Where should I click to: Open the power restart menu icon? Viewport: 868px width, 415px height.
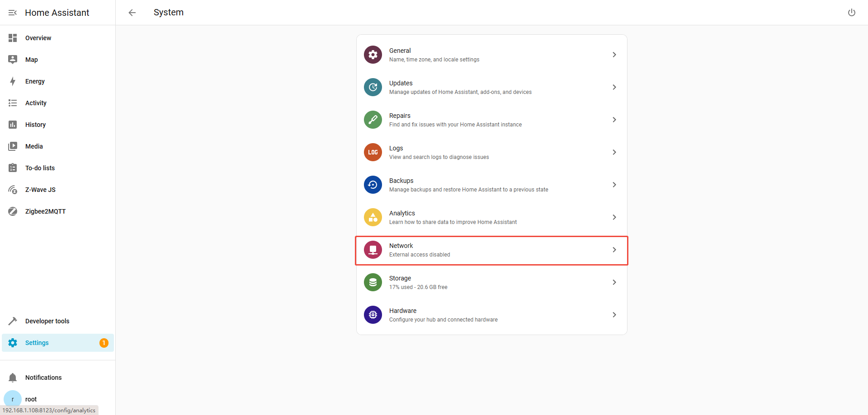pos(851,13)
